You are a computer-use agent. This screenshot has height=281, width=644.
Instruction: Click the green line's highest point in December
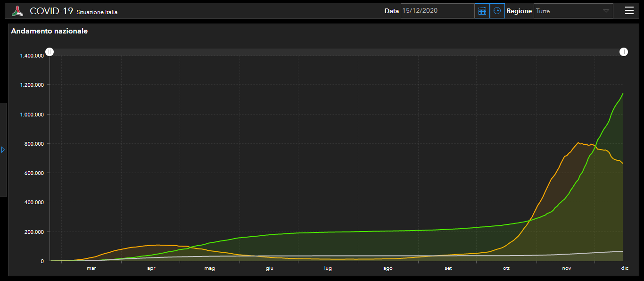(623, 94)
